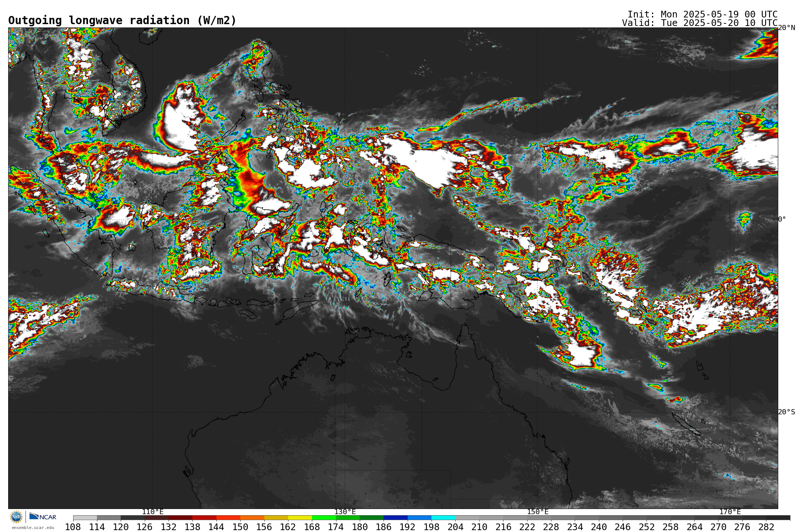Pick the dark maroon 132–138 colorbar swatch
The image size is (802, 532).
pyautogui.click(x=180, y=518)
